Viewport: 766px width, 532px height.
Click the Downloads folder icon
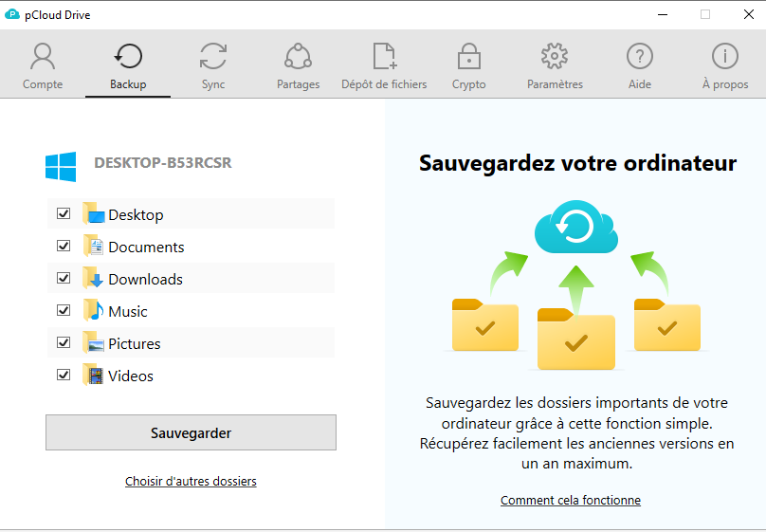pos(94,278)
